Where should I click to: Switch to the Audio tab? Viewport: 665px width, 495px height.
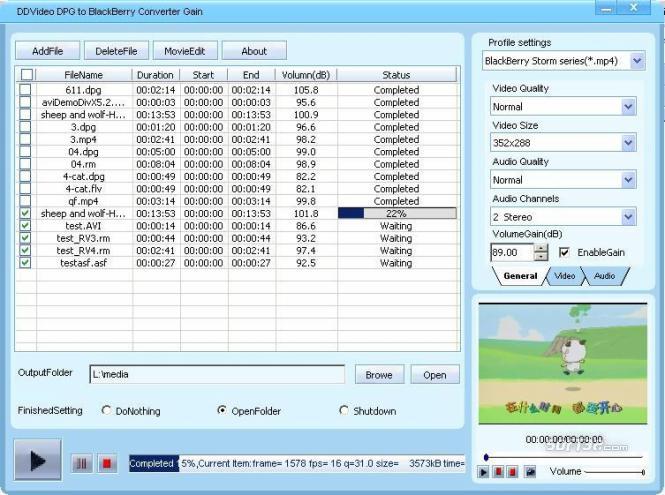pyautogui.click(x=604, y=276)
